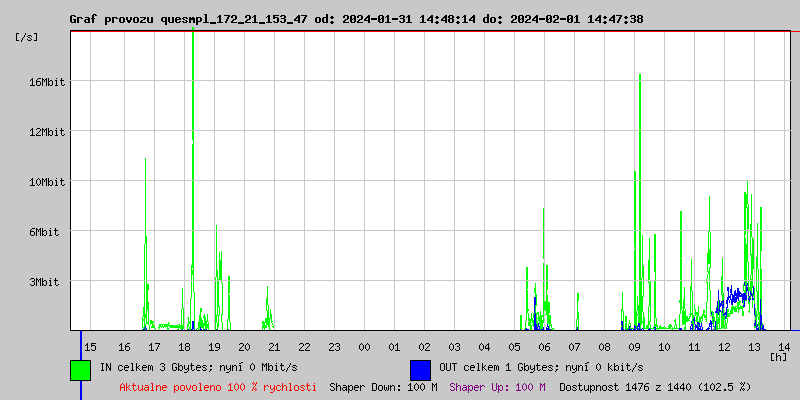The image size is (800, 400).
Task: Click the hour 13 x-axis label
Action: [x=754, y=346]
